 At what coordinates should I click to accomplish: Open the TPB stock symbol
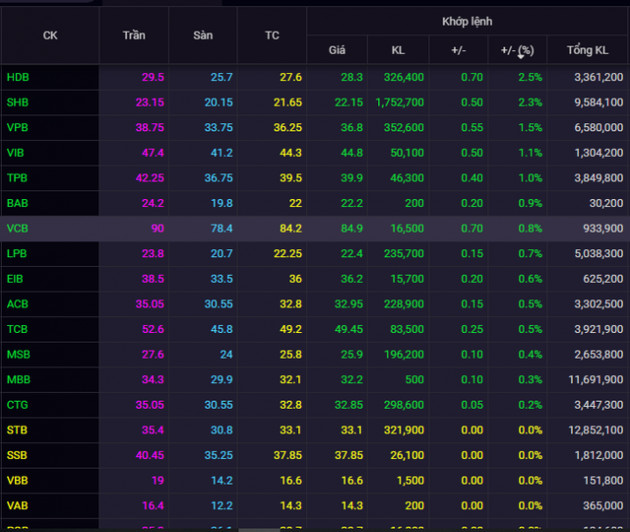(x=17, y=178)
